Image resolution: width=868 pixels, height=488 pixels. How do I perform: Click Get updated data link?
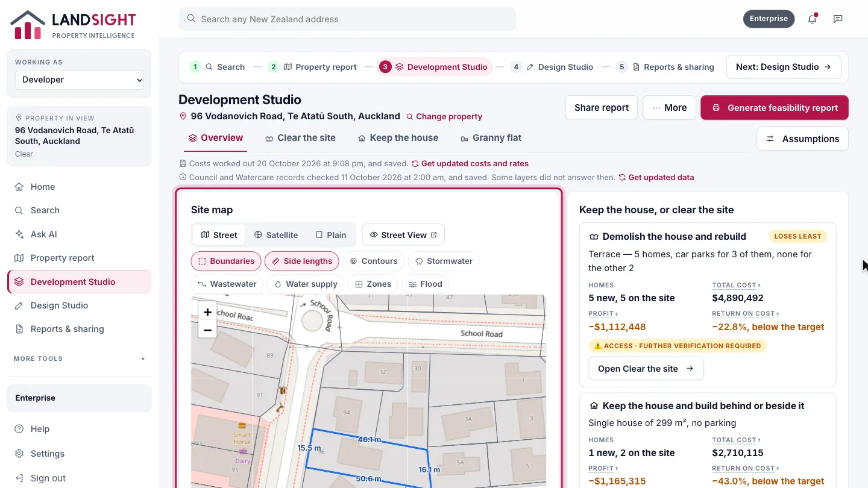click(x=656, y=178)
